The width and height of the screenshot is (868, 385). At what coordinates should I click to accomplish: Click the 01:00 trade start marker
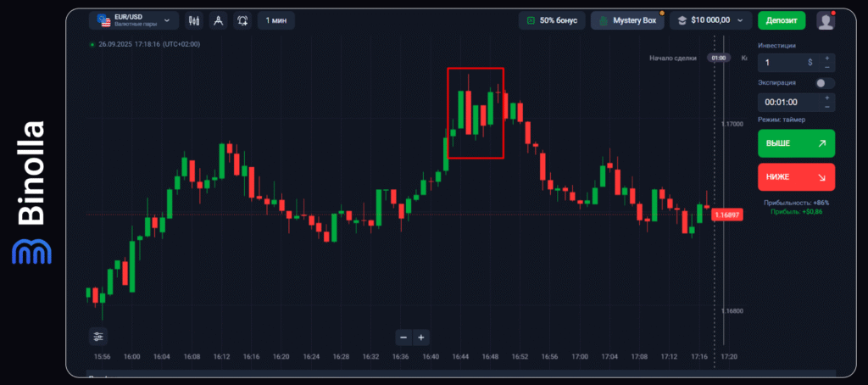tap(719, 58)
